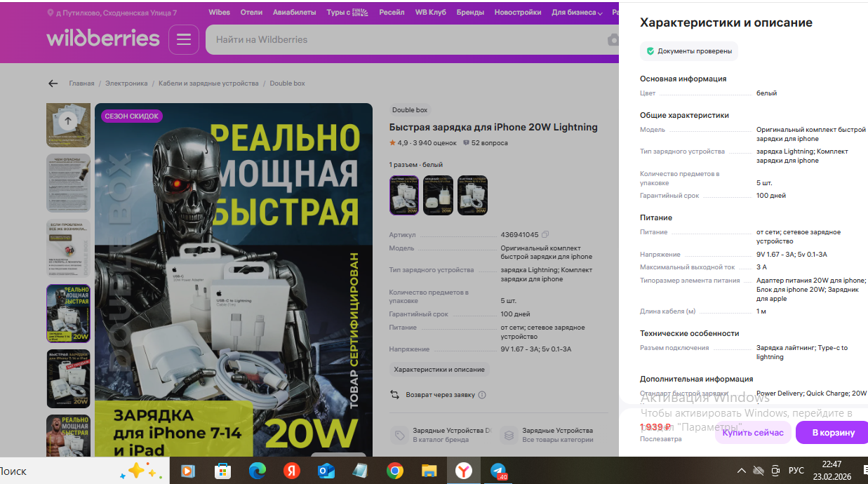Open Outlook from the taskbar
Image resolution: width=868 pixels, height=484 pixels.
[326, 471]
